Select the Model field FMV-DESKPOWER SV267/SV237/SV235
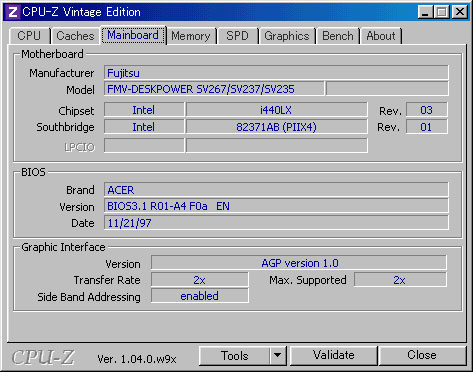473x372 pixels. 214,89
